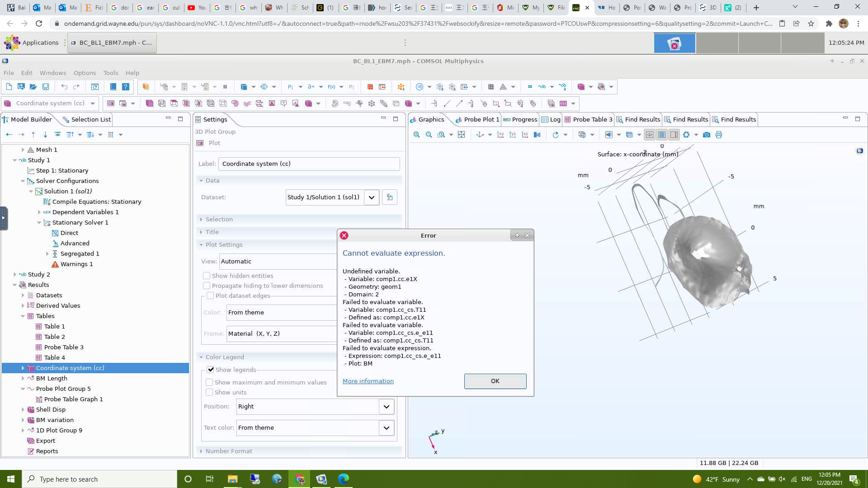Open the Dataset dropdown
868x488 pixels.
371,197
